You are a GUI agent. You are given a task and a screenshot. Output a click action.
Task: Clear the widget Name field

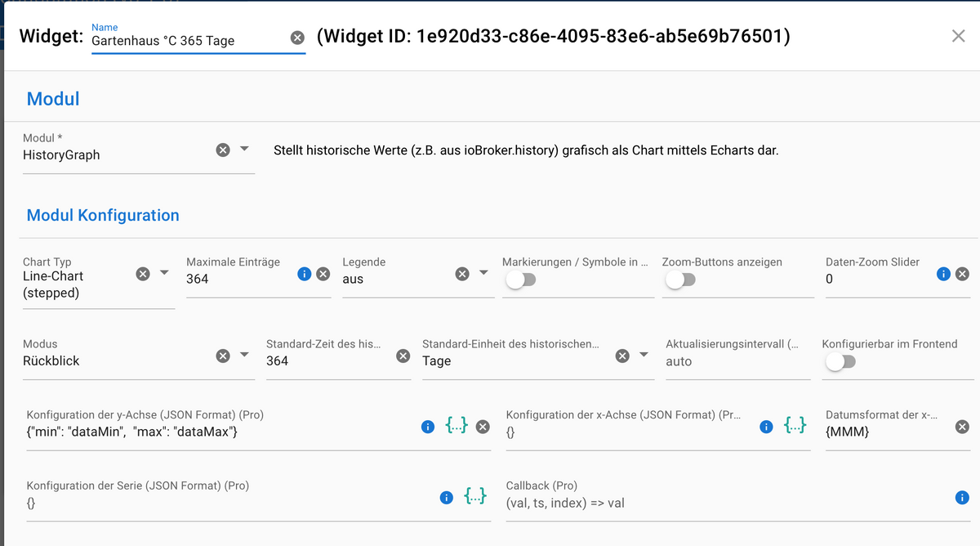coord(297,38)
